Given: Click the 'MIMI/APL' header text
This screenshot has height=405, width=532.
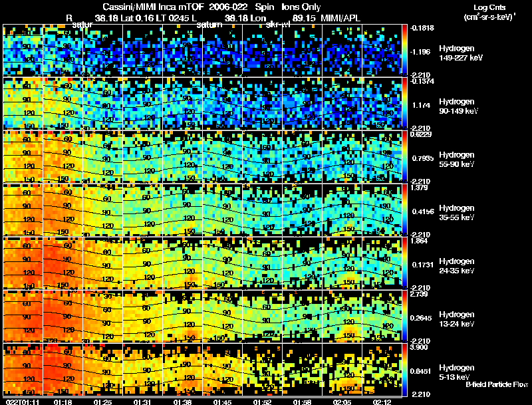Looking at the screenshot, I should pos(340,18).
